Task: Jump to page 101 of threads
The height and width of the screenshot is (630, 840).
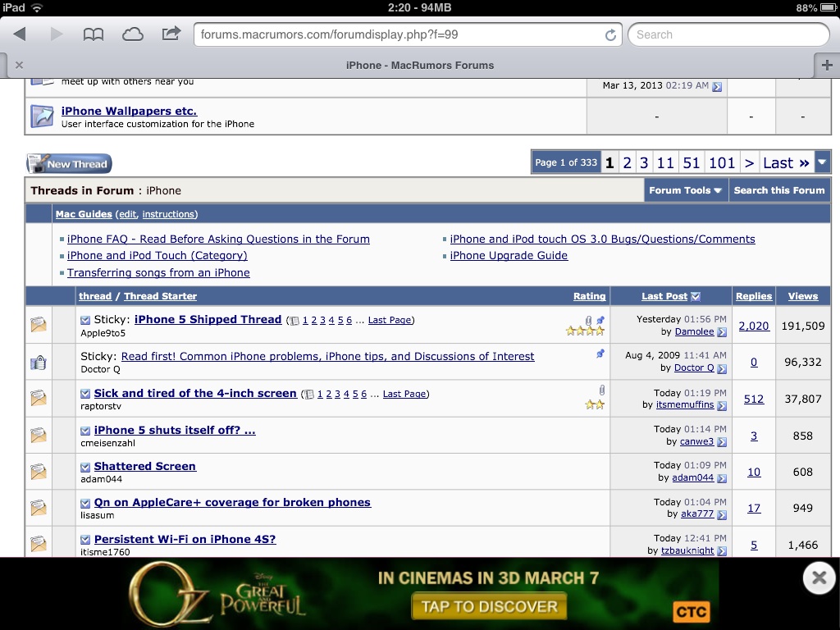Action: pyautogui.click(x=722, y=162)
